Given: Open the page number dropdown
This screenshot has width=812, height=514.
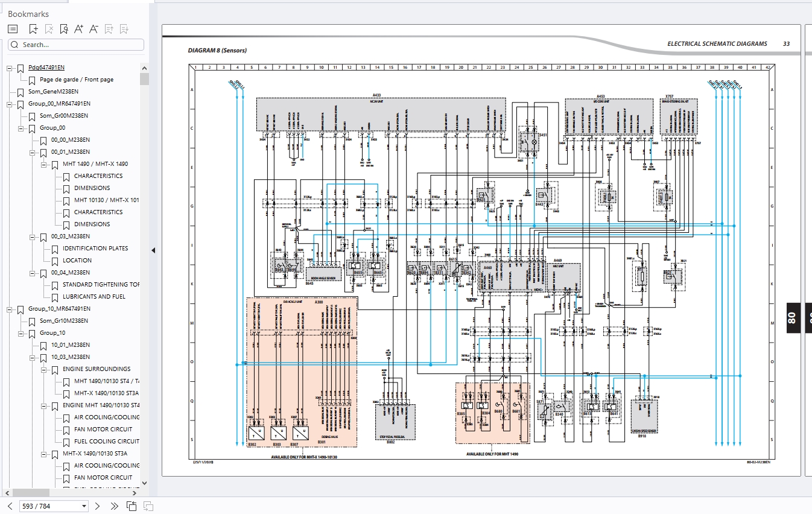Looking at the screenshot, I should (84, 506).
